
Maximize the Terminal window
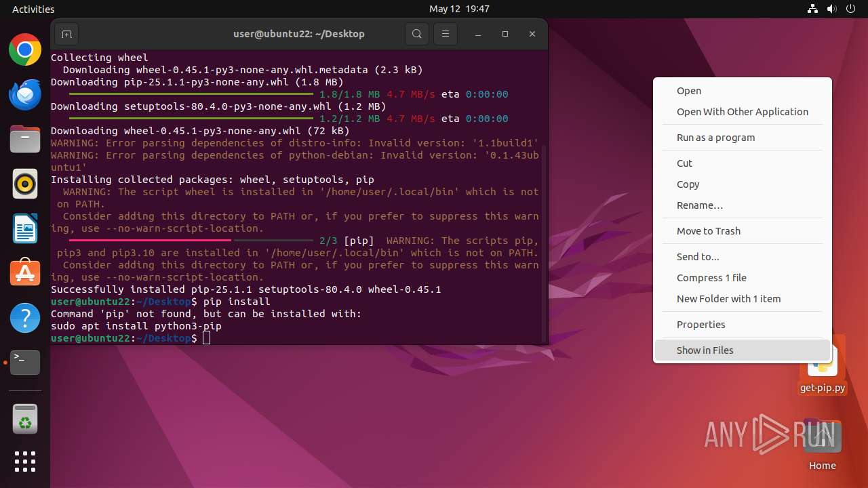(505, 34)
